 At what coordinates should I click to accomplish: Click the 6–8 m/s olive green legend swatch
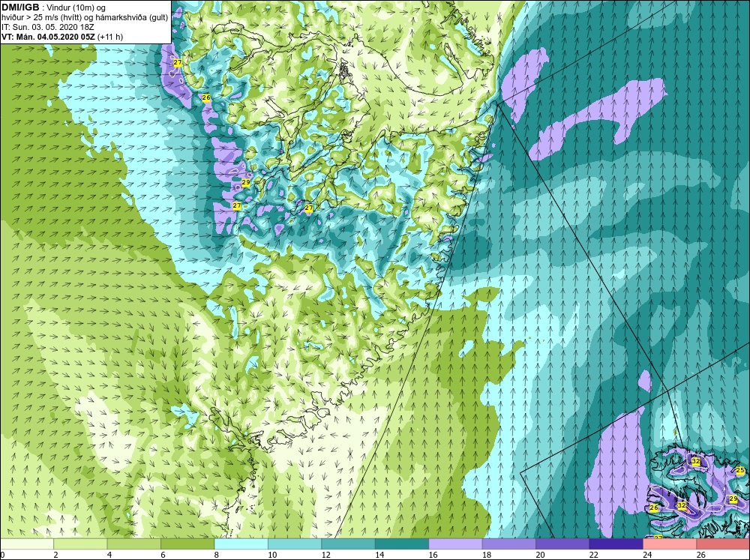[x=187, y=544]
